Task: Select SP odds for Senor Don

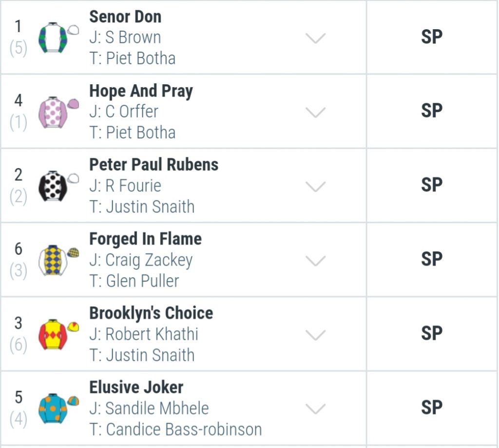Action: [x=432, y=37]
